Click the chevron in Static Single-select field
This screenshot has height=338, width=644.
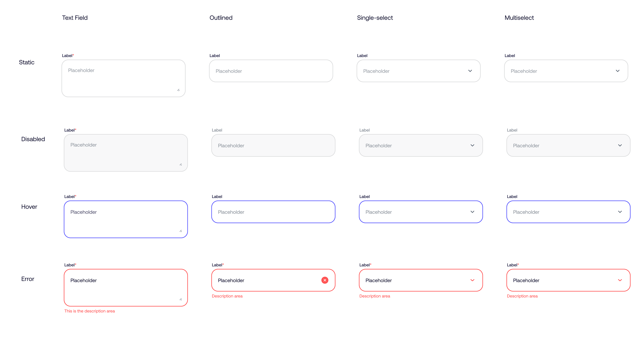[470, 71]
